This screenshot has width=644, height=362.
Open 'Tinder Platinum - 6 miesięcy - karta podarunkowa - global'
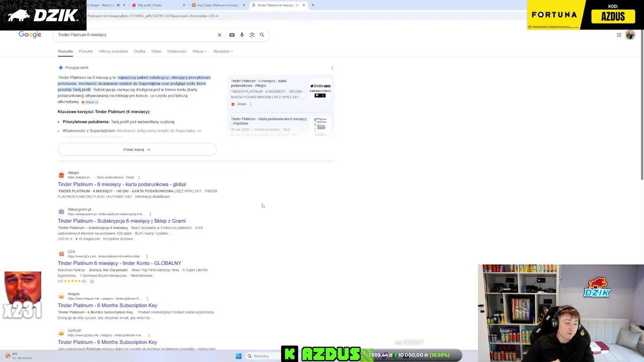coord(122,185)
